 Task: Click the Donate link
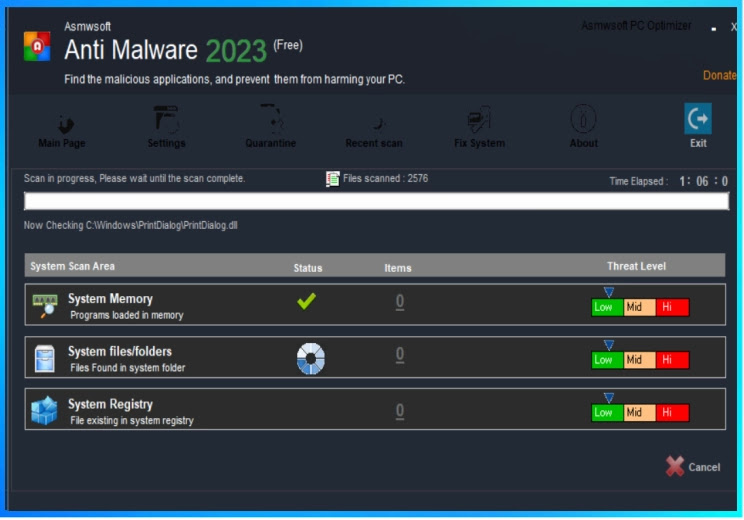pos(720,75)
